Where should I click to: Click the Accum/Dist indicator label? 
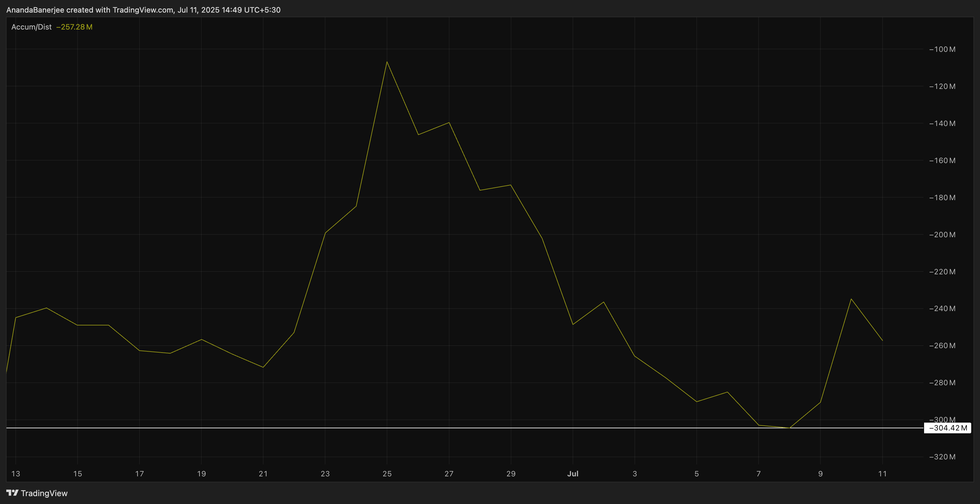click(31, 27)
